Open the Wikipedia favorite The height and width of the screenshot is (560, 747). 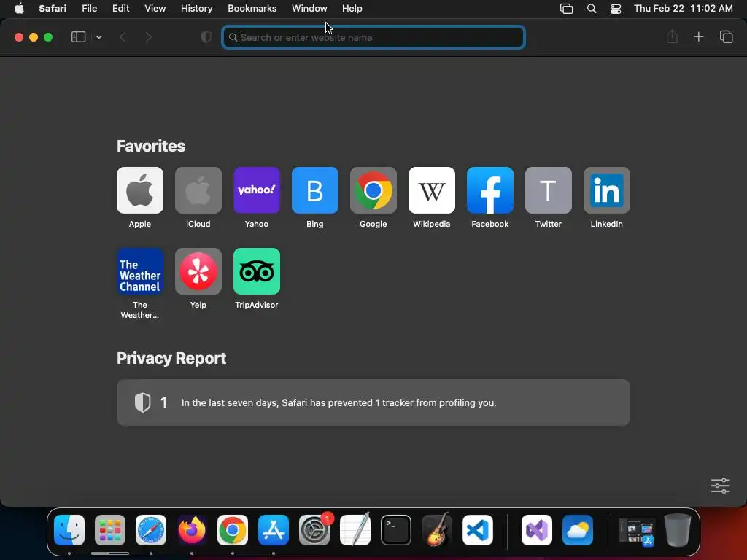[x=432, y=190]
